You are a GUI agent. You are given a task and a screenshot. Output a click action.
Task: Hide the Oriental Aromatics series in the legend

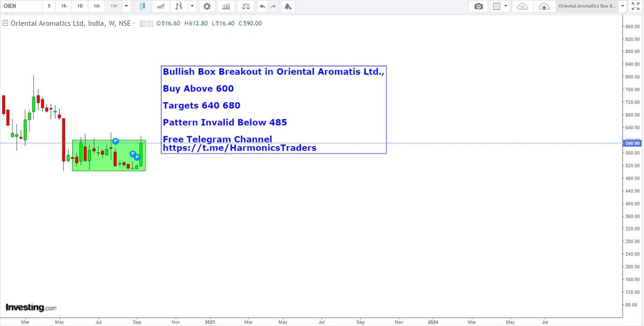coord(143,24)
